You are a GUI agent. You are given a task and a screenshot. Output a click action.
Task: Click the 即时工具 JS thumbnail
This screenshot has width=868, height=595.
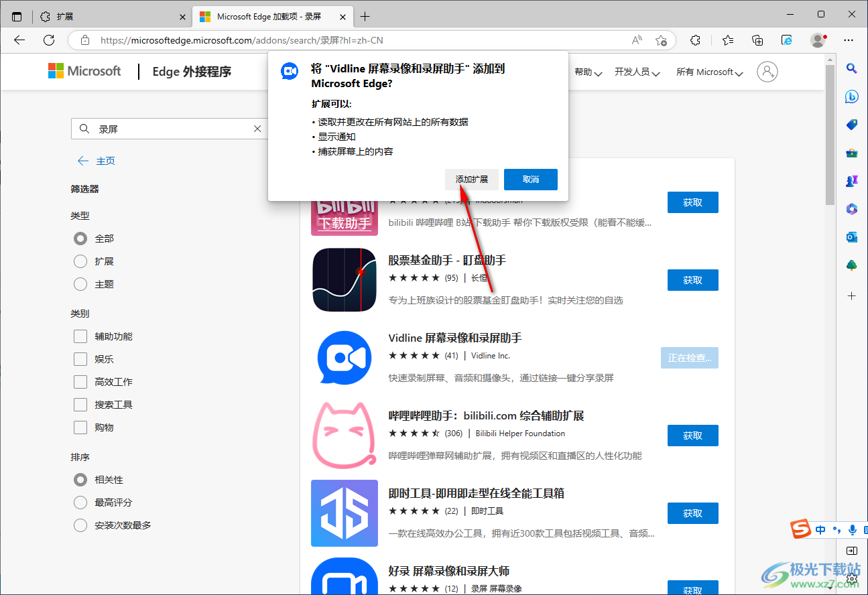(345, 513)
